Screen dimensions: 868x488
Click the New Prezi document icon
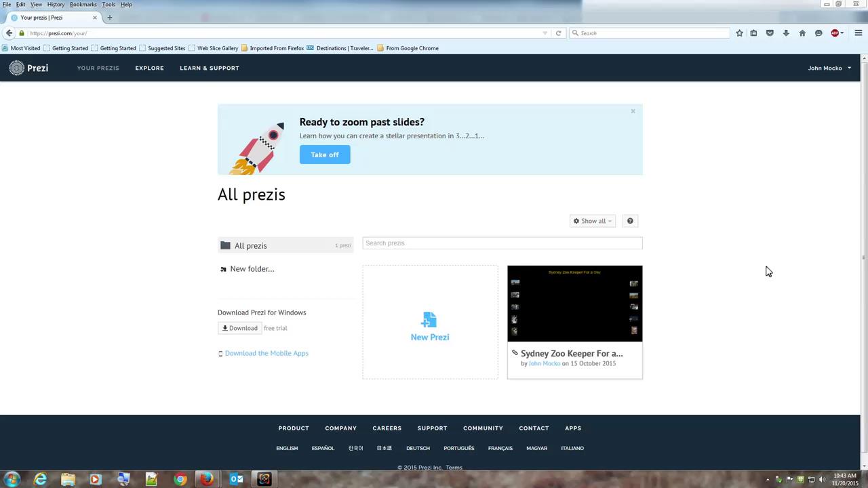coord(429,319)
